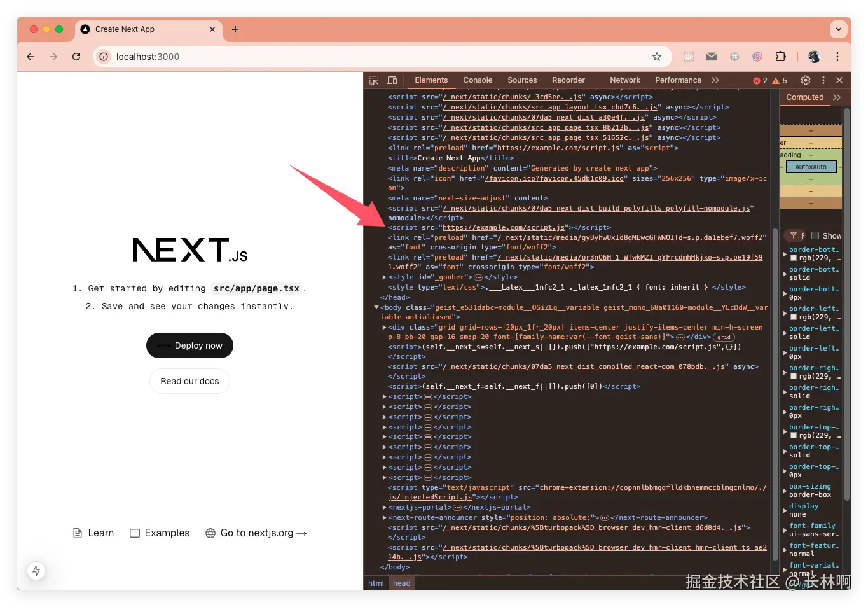Open a new browser tab
The height and width of the screenshot is (607, 868).
point(235,29)
